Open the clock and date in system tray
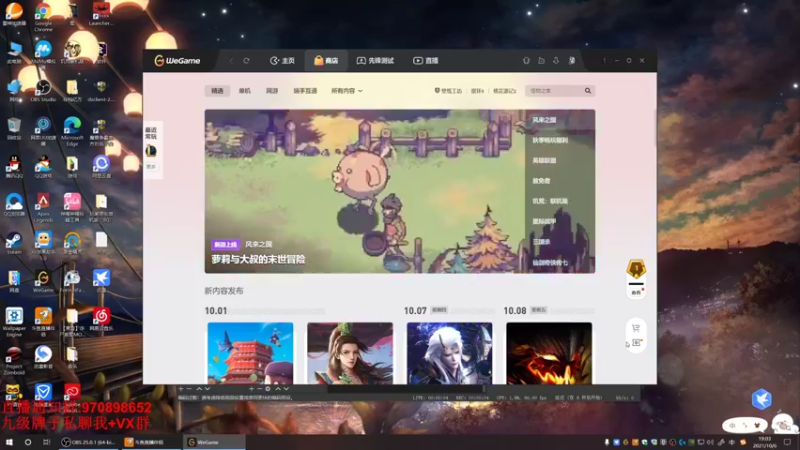This screenshot has width=800, height=450. [764, 442]
